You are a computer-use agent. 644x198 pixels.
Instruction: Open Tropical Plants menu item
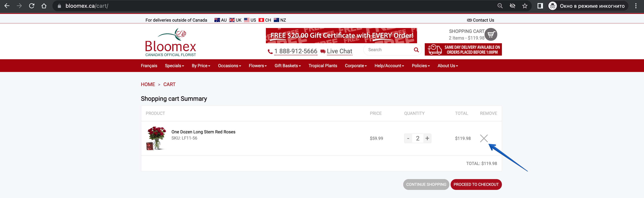pos(323,66)
